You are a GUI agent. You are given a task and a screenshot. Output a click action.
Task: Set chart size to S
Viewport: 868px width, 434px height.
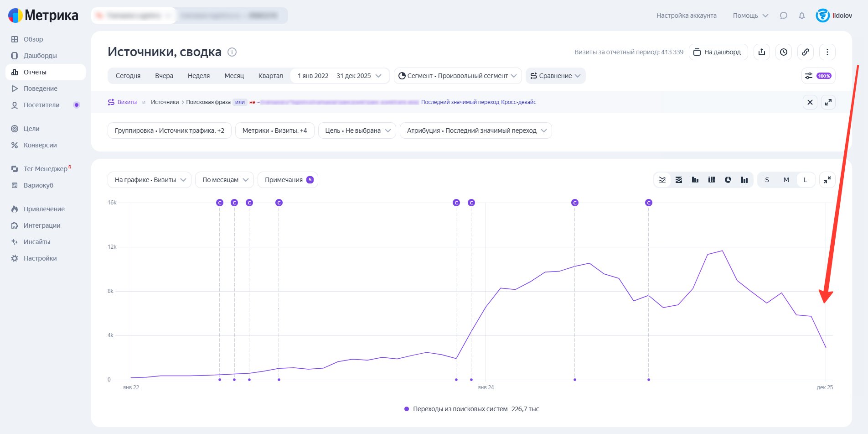click(x=767, y=180)
